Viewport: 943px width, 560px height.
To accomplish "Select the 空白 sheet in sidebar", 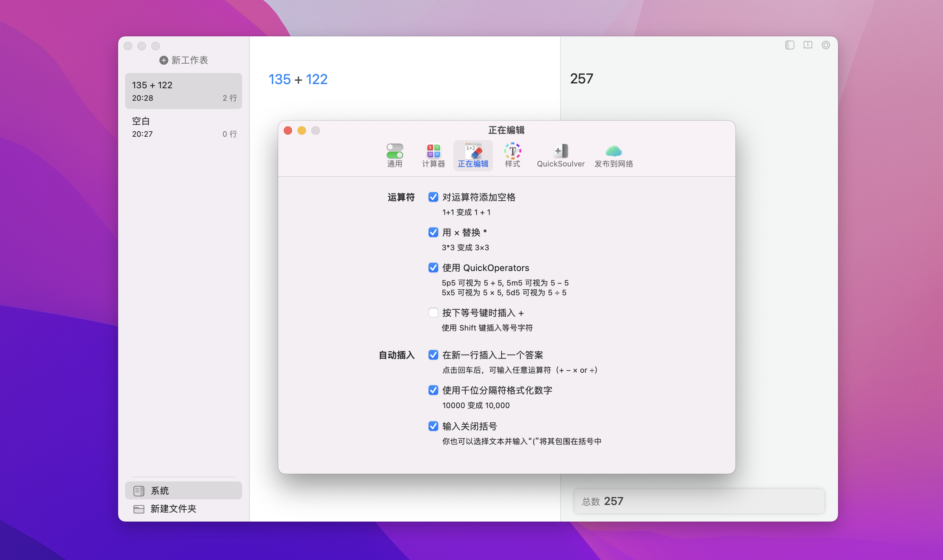I will (x=184, y=127).
